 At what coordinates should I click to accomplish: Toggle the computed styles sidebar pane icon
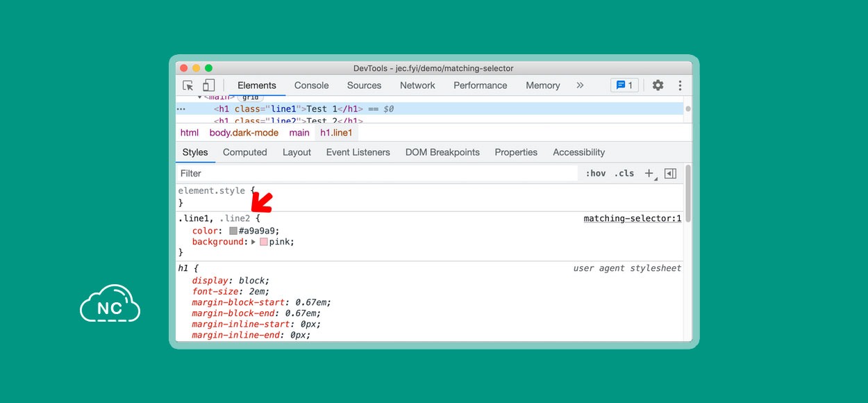(670, 174)
